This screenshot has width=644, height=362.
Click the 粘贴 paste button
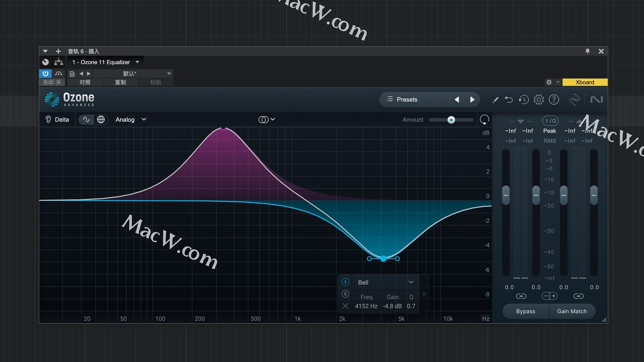click(156, 82)
